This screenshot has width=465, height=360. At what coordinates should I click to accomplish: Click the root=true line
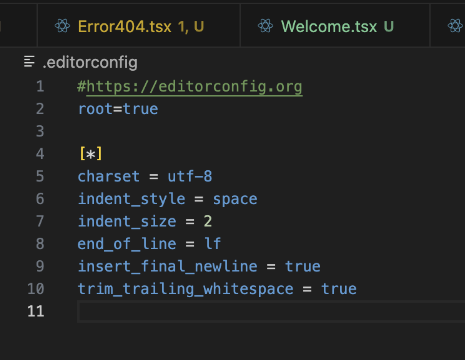[x=118, y=109]
